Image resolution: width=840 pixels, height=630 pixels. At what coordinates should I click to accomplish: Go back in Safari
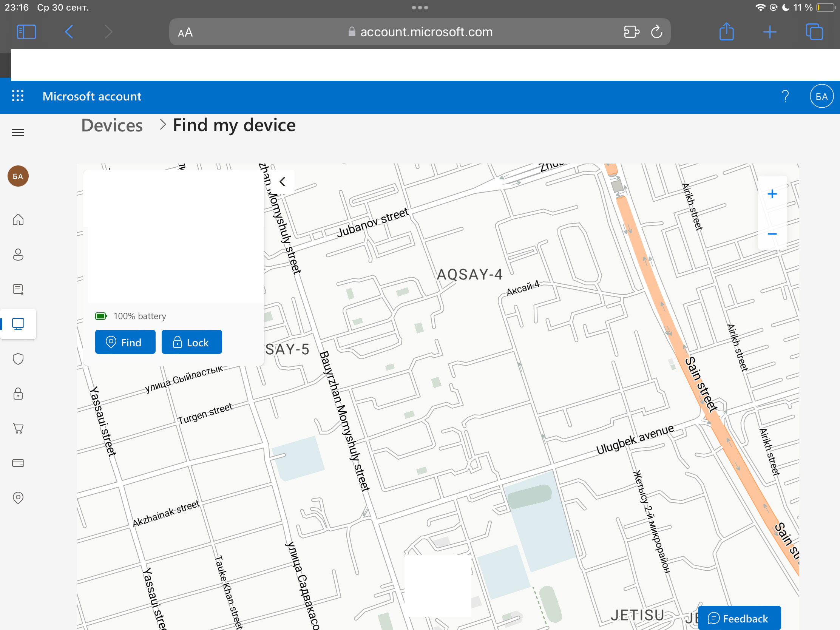tap(69, 32)
